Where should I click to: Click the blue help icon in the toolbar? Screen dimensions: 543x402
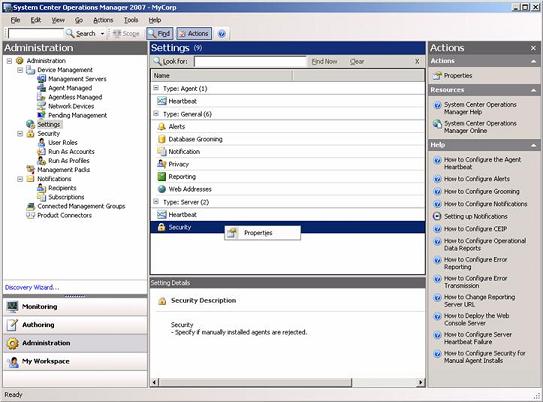pos(222,34)
